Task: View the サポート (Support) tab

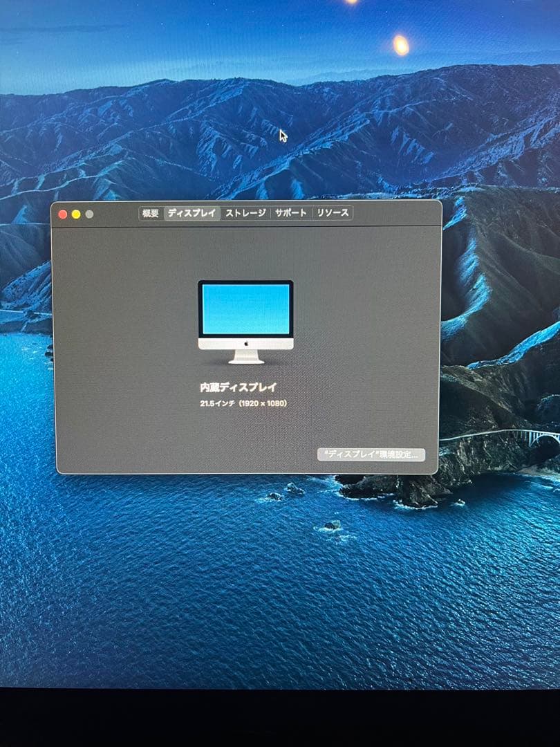Action: [291, 214]
